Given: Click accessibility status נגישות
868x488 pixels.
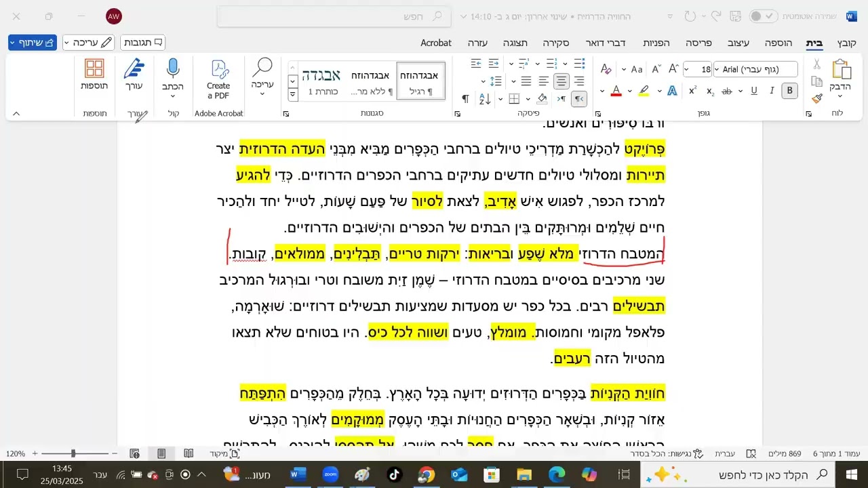Looking at the screenshot, I should (x=663, y=453).
